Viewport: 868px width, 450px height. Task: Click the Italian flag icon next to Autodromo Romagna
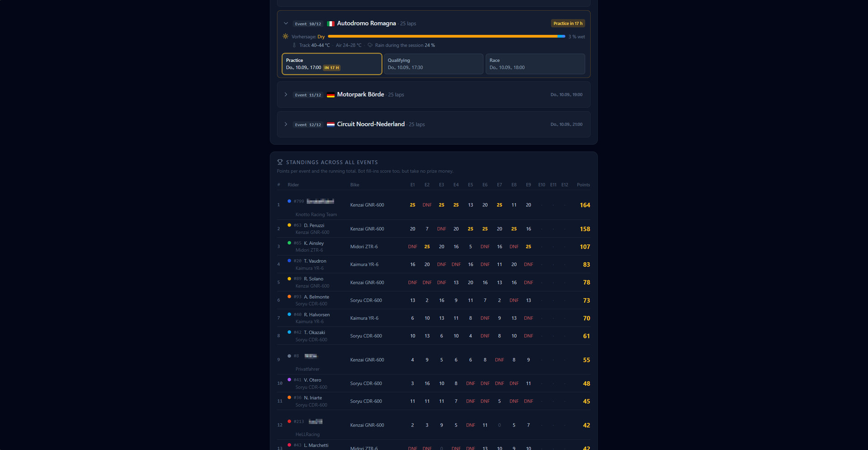click(x=330, y=24)
